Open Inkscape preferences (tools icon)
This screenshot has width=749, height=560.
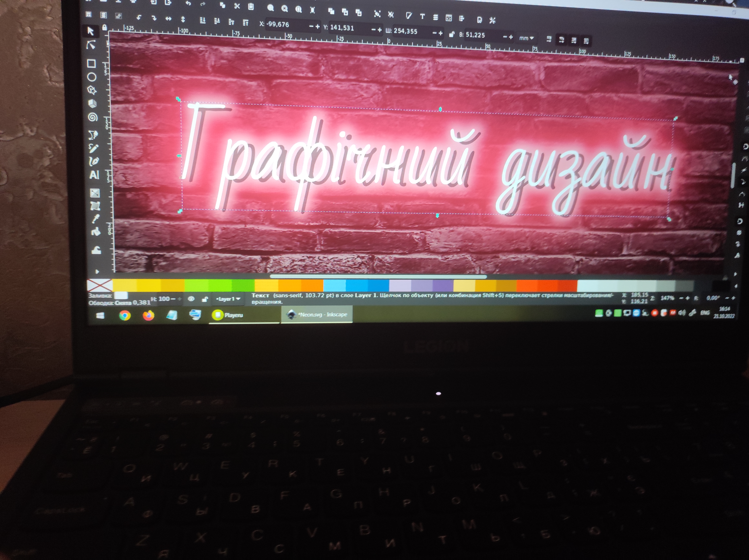(x=492, y=20)
